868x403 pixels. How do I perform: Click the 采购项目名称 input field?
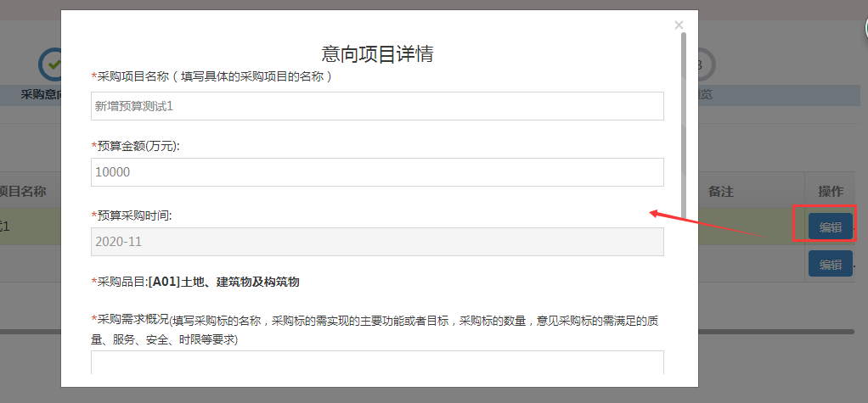377,106
